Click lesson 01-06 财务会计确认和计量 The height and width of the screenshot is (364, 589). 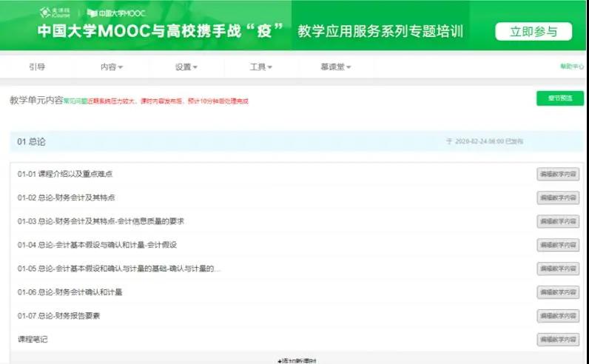70,292
